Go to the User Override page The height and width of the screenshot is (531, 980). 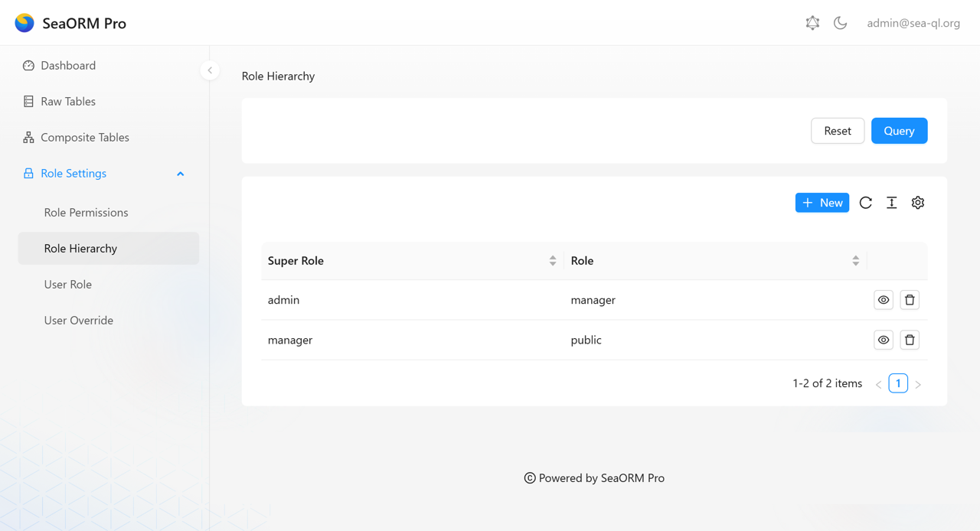[79, 321]
